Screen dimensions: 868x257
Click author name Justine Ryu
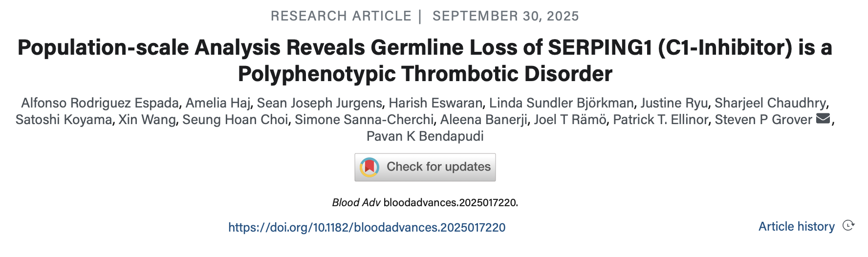click(674, 103)
